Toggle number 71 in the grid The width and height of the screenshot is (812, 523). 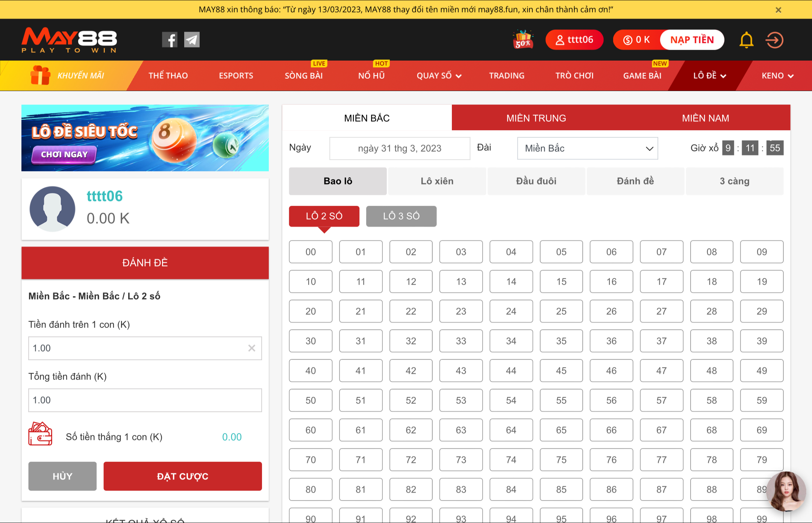point(361,460)
